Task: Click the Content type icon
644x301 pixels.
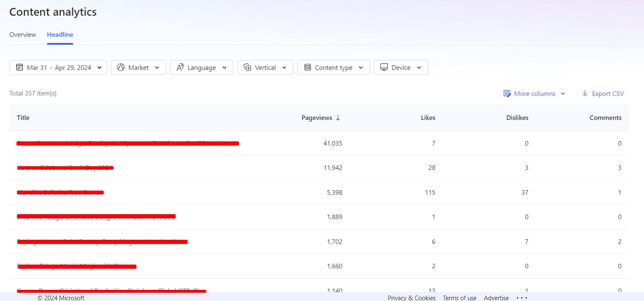Action: coord(307,67)
